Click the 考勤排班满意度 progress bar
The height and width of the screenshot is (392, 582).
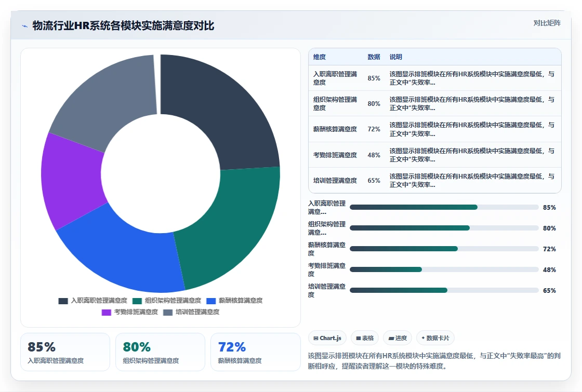(x=444, y=269)
